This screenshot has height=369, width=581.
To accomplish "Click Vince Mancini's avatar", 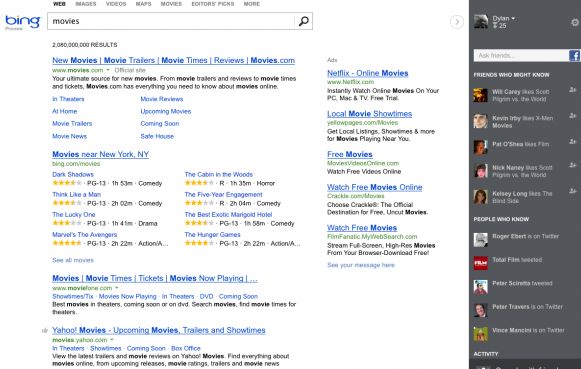I will pos(481,334).
